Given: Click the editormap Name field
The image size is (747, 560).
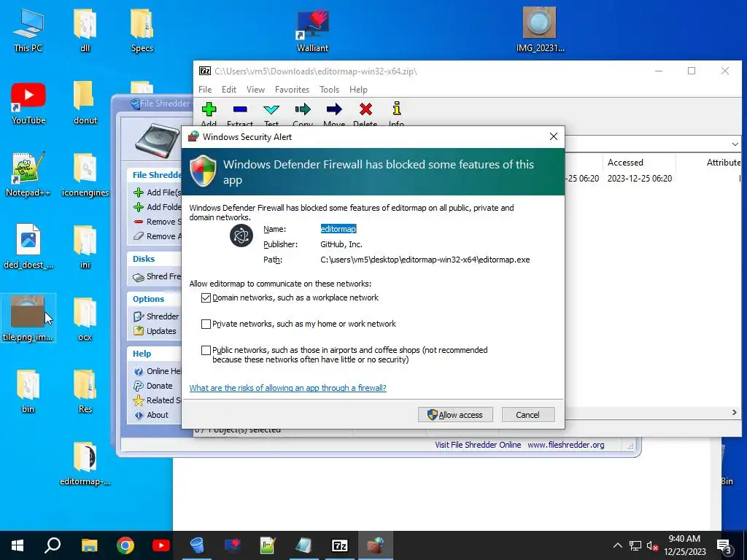Looking at the screenshot, I should [338, 229].
